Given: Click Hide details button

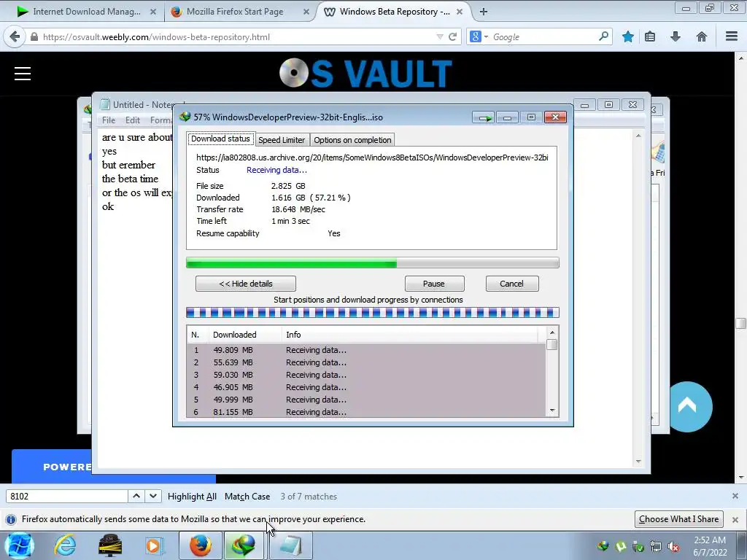Looking at the screenshot, I should [246, 284].
